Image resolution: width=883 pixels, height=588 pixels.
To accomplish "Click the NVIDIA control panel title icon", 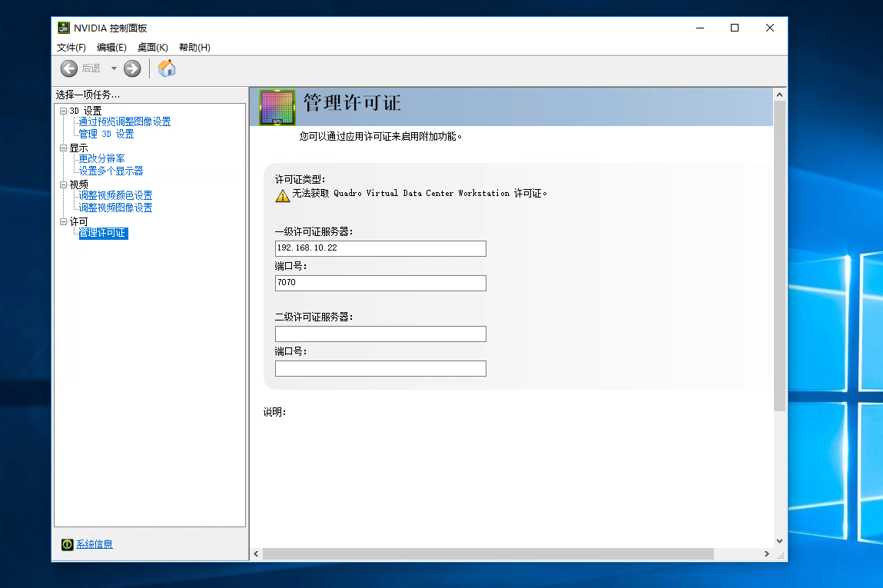I will 64,28.
